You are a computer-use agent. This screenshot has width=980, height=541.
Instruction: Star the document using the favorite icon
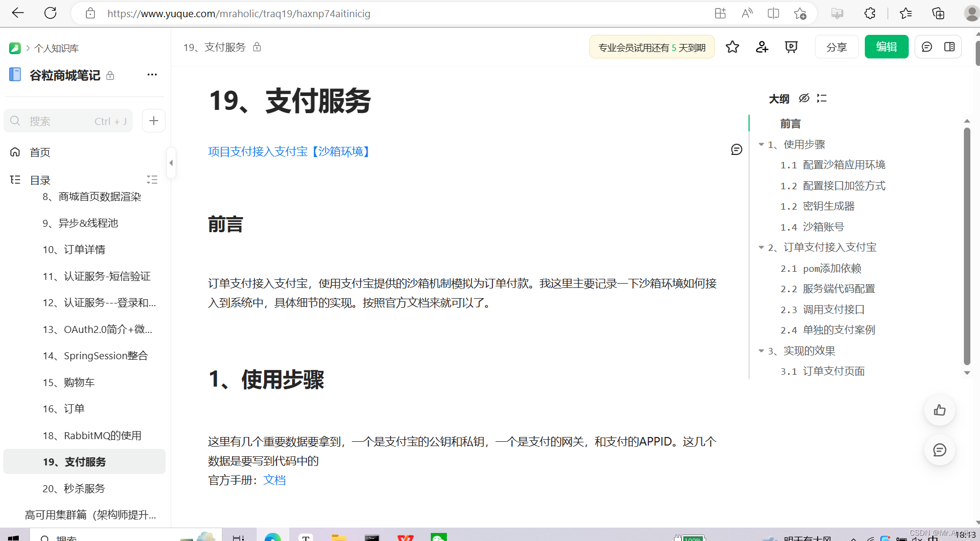point(732,47)
